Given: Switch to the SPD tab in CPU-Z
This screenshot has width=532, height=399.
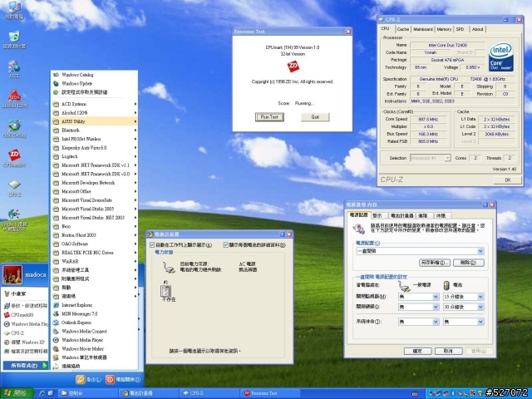Looking at the screenshot, I should [461, 30].
